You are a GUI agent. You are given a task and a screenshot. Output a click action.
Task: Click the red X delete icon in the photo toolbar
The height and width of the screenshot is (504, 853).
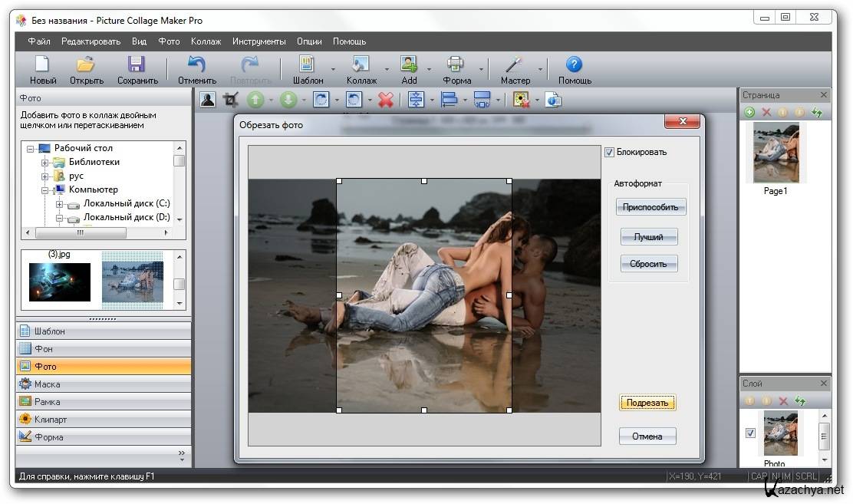(x=386, y=100)
